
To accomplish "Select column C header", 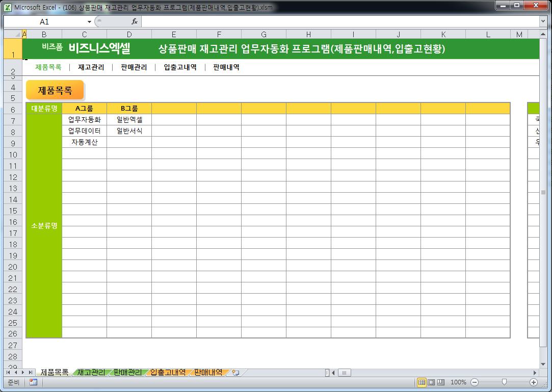I will (85, 35).
